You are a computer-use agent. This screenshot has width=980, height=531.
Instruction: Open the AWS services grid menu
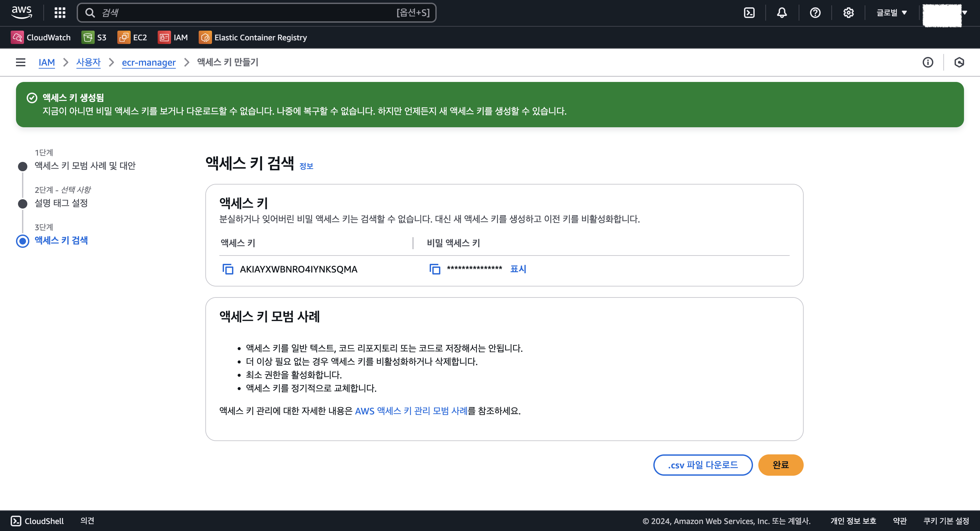coord(60,13)
